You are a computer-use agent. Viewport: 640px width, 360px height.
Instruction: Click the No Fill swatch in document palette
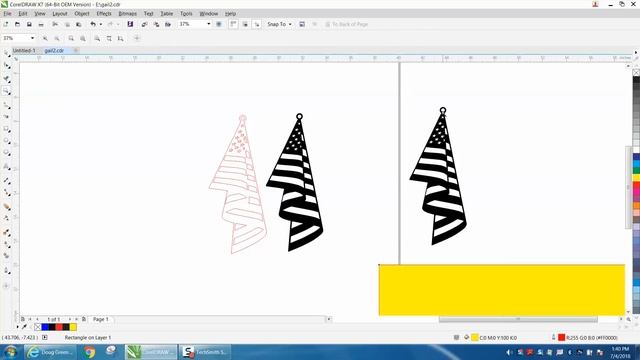pos(38,327)
